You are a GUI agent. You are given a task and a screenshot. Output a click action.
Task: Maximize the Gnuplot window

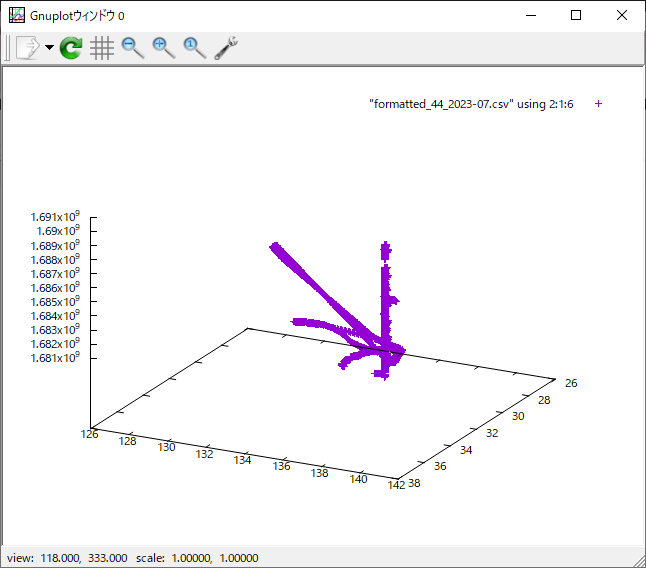[x=576, y=15]
